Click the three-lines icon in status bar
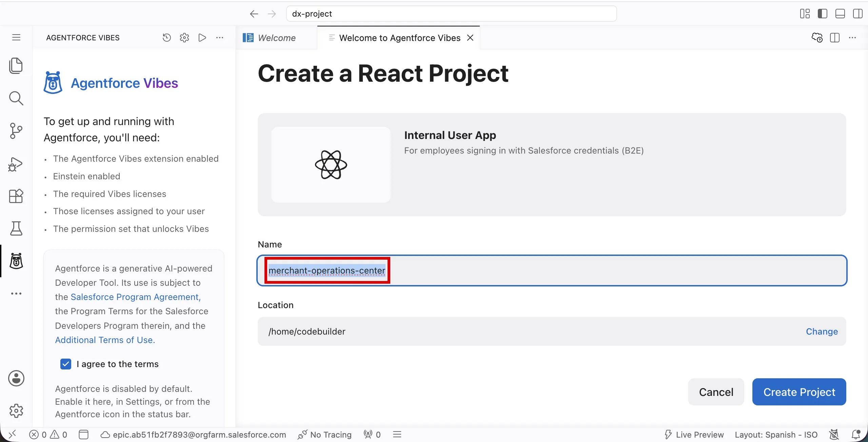This screenshot has height=442, width=868. pyautogui.click(x=397, y=435)
